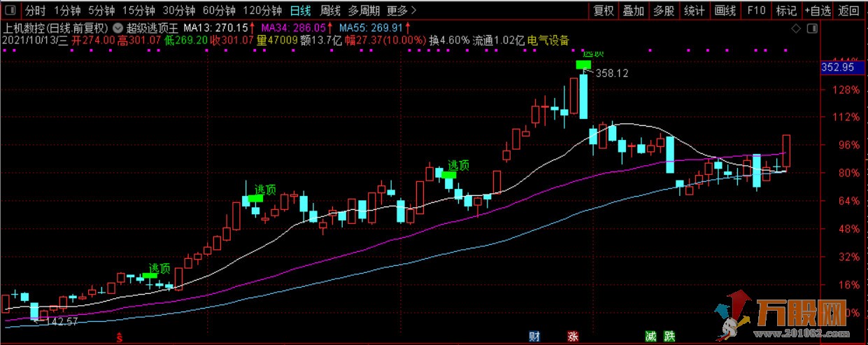Click the 涨 marker at chart bottom
The height and width of the screenshot is (345, 868).
(x=574, y=337)
